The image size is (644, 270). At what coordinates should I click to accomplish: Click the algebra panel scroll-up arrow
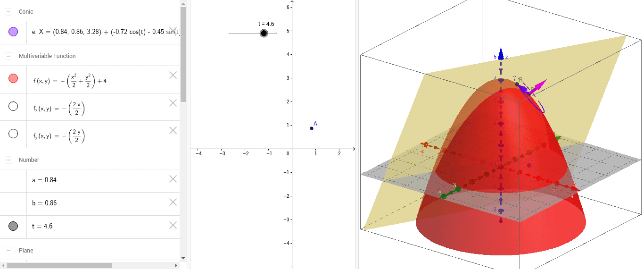pyautogui.click(x=183, y=3)
